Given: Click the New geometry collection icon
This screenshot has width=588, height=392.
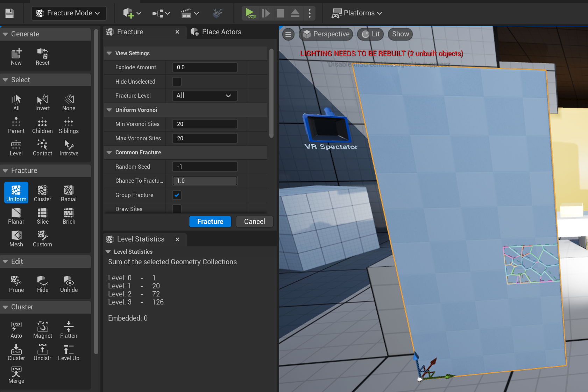Looking at the screenshot, I should click(16, 57).
